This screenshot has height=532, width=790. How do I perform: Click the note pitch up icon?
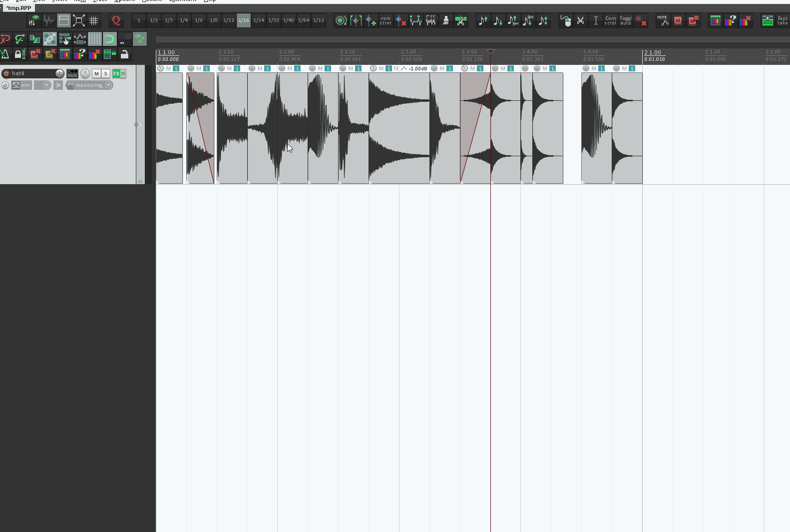pos(483,20)
